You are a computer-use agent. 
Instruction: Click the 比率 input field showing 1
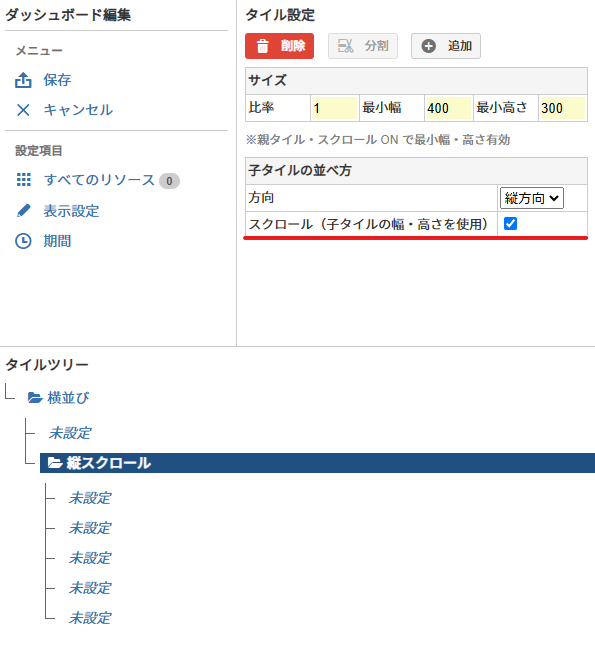click(335, 108)
